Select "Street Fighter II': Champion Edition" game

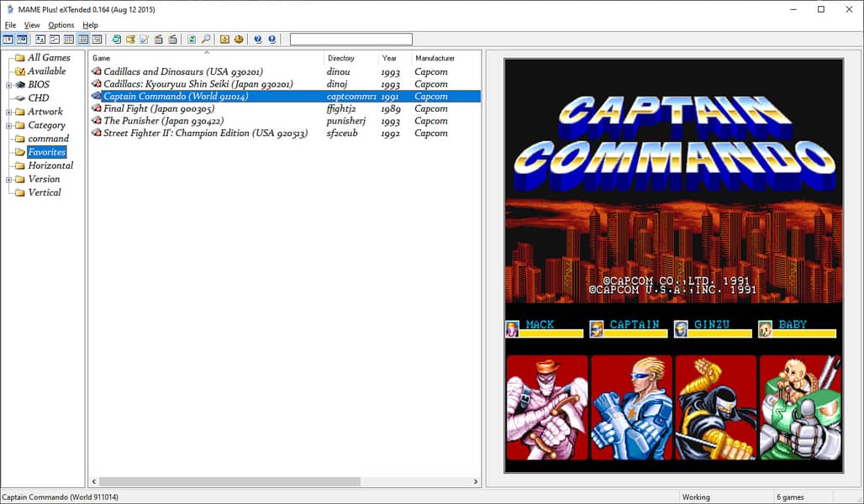(206, 133)
